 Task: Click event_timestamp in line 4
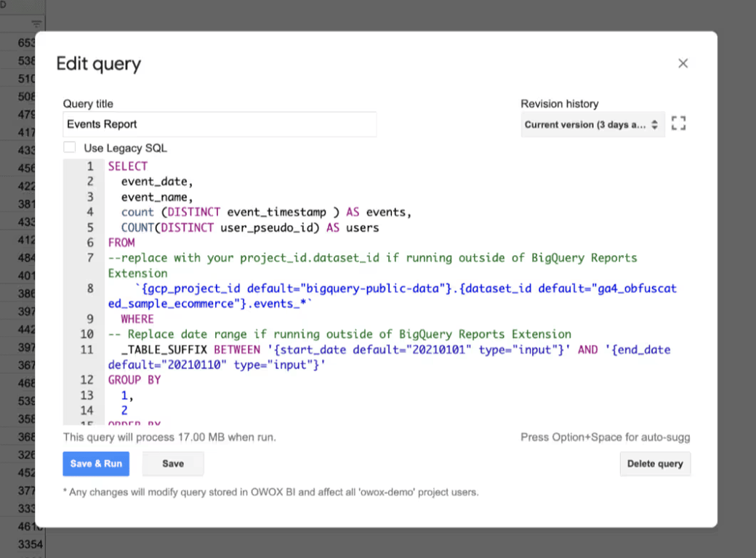[277, 212]
